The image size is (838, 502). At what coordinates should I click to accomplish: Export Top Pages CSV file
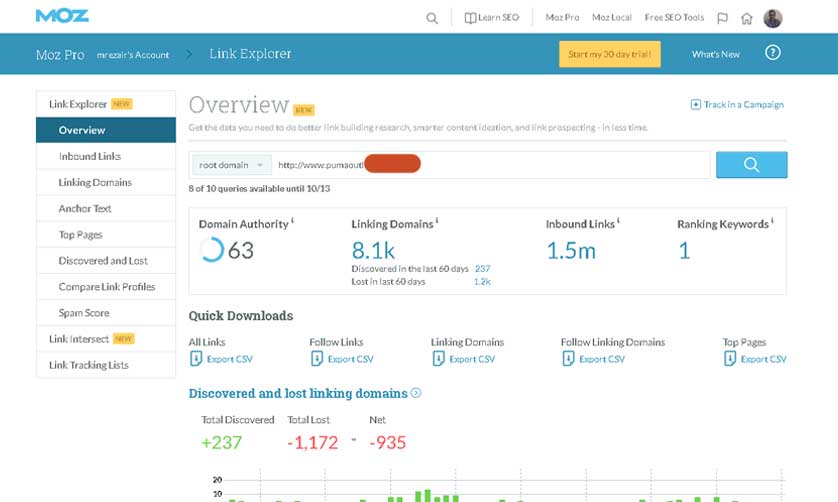(754, 359)
